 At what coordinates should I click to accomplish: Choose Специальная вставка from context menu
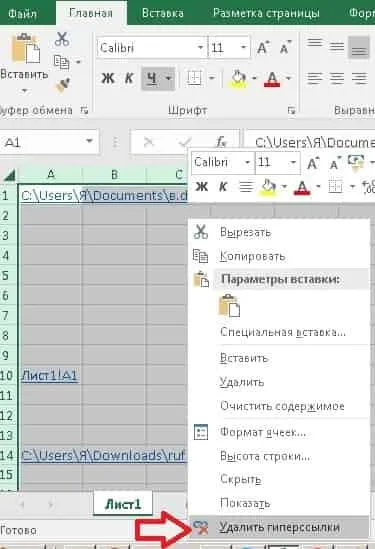[x=283, y=332]
